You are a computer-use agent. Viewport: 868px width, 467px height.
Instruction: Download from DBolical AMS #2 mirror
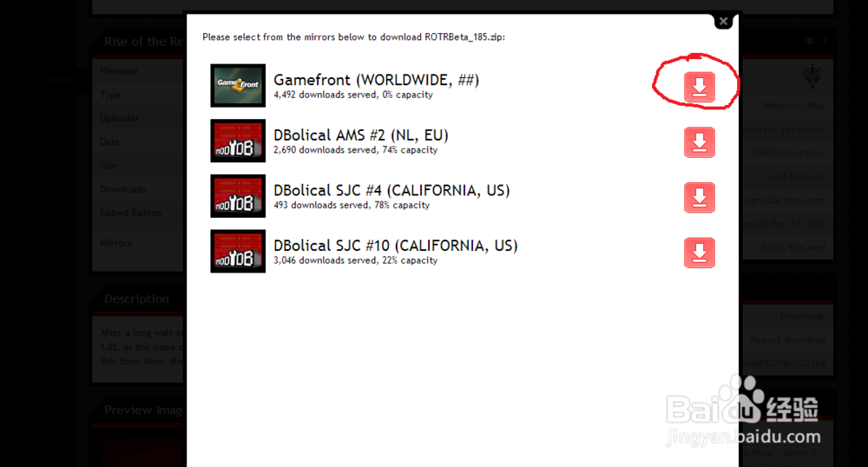click(x=699, y=142)
